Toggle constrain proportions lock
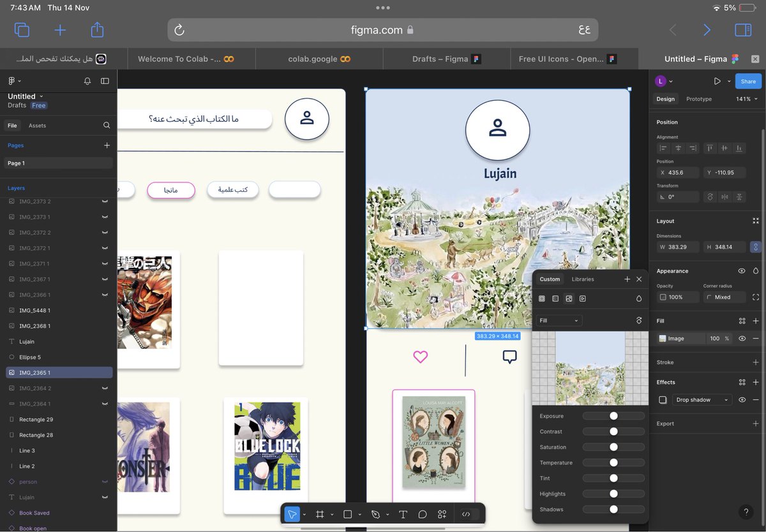The width and height of the screenshot is (766, 532). coord(756,247)
